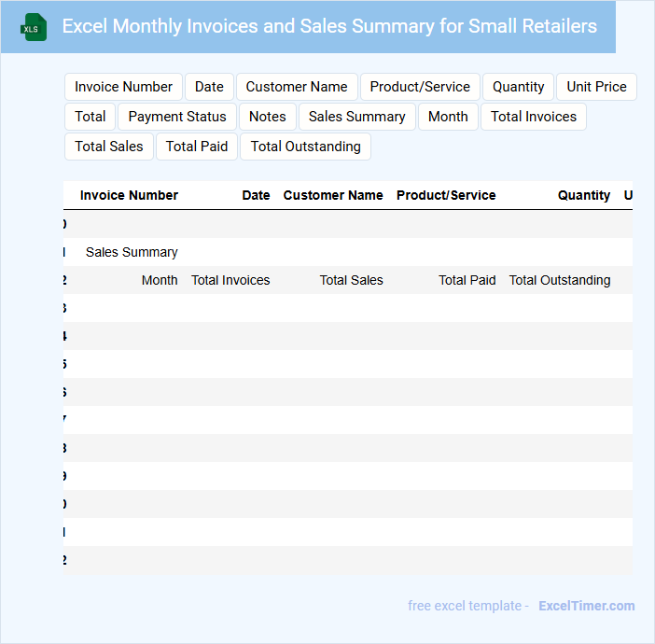Choose the Customer Name tag
655x644 pixels.
coord(297,87)
